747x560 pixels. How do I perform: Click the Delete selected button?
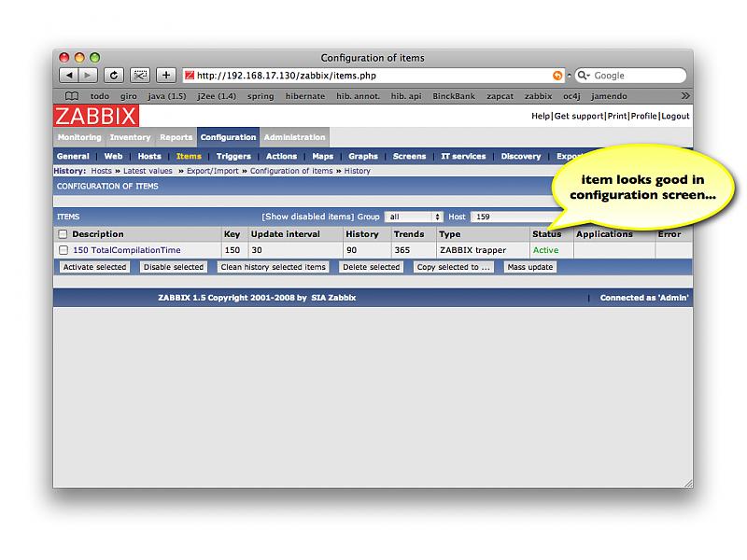(371, 267)
